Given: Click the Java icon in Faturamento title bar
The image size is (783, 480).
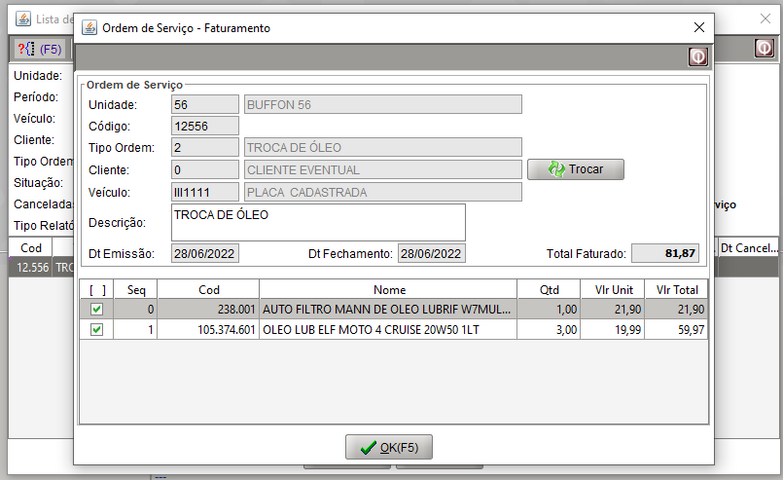Looking at the screenshot, I should point(89,28).
